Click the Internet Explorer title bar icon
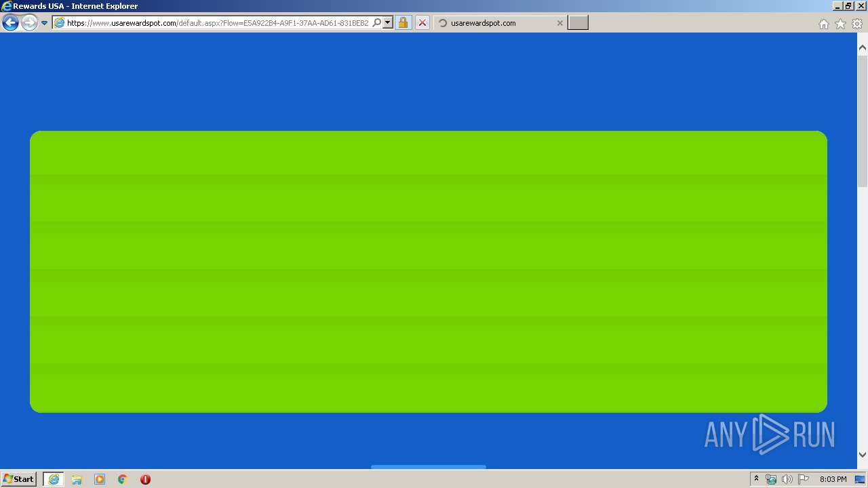868x488 pixels. click(x=7, y=6)
